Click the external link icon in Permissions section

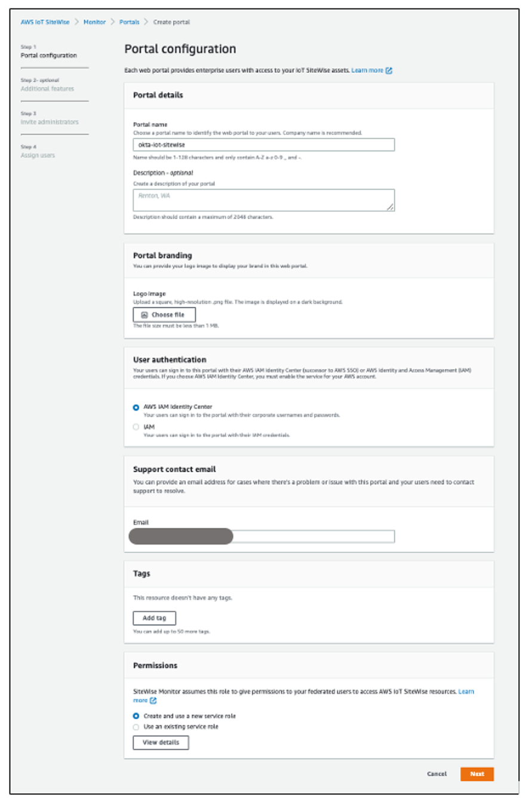pyautogui.click(x=152, y=700)
